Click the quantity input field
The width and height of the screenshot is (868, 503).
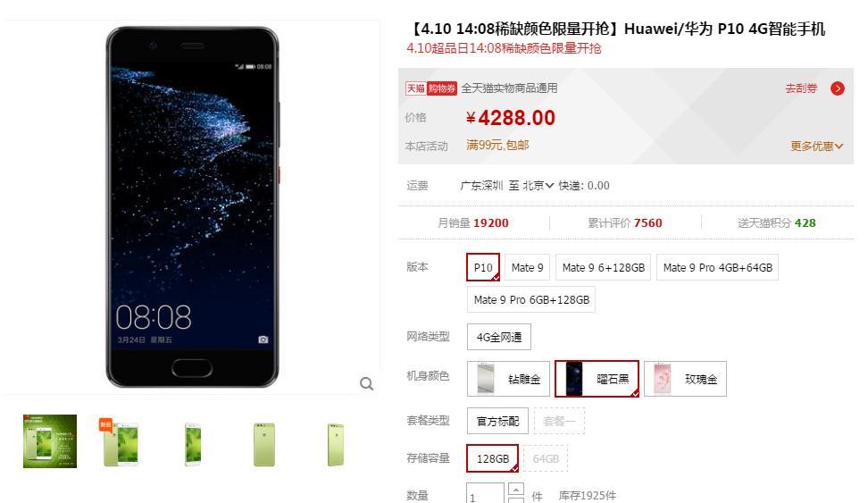click(486, 495)
